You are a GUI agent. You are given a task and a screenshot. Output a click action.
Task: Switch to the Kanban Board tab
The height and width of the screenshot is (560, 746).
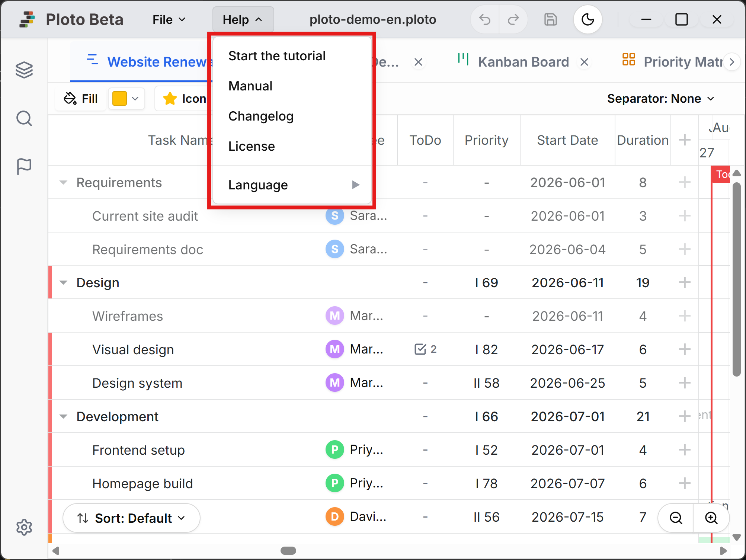tap(523, 62)
